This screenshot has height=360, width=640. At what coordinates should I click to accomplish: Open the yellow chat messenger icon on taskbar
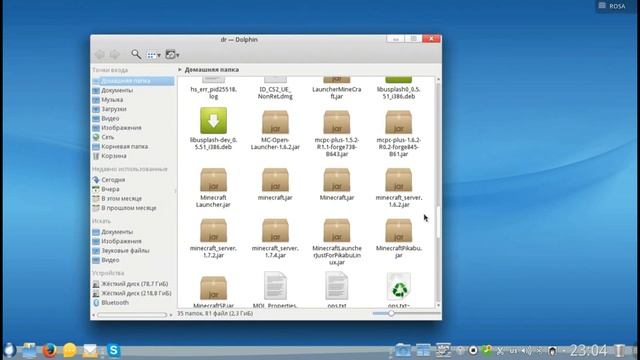pos(69,350)
